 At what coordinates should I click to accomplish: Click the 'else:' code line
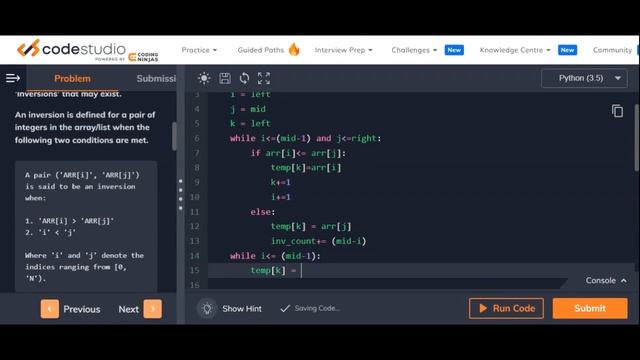pyautogui.click(x=263, y=211)
